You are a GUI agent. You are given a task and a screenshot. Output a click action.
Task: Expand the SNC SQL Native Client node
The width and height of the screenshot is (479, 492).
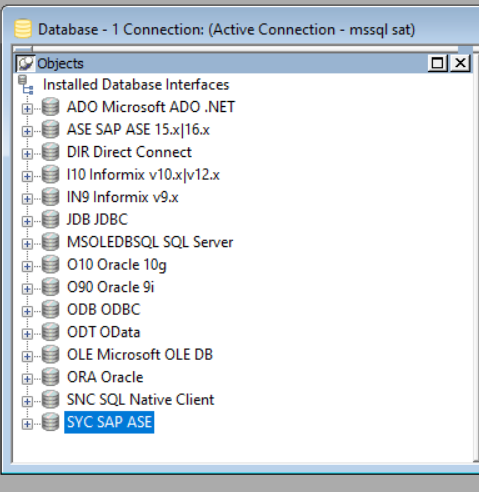[27, 401]
